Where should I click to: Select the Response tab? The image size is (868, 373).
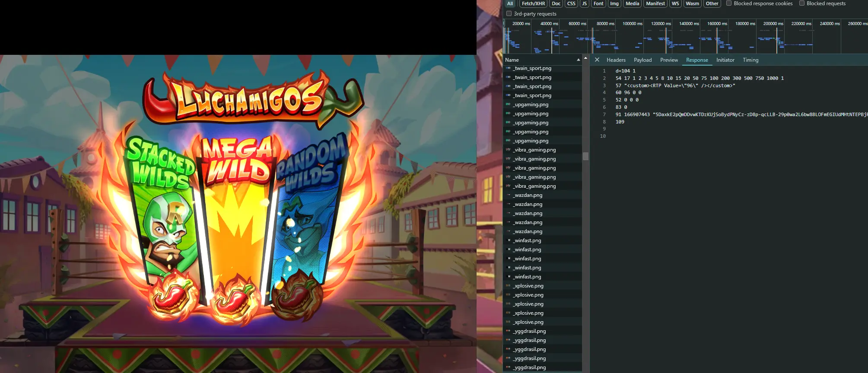pyautogui.click(x=697, y=60)
